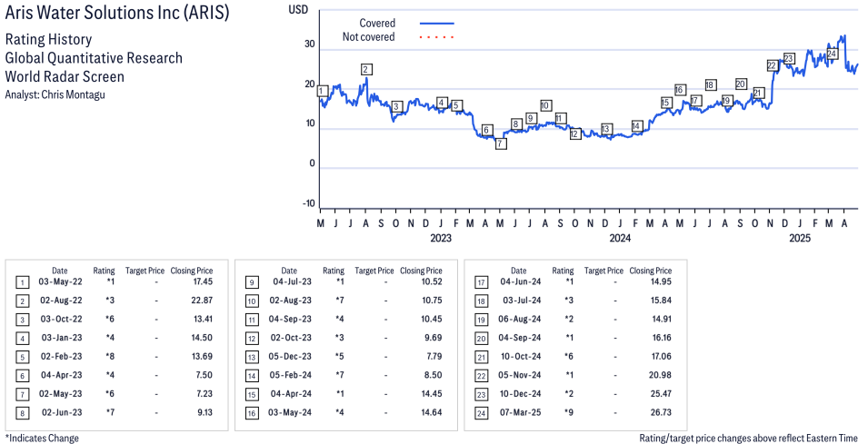Screen dimensions: 868x444
Task: Click table row box number 9
Action: pyautogui.click(x=252, y=283)
